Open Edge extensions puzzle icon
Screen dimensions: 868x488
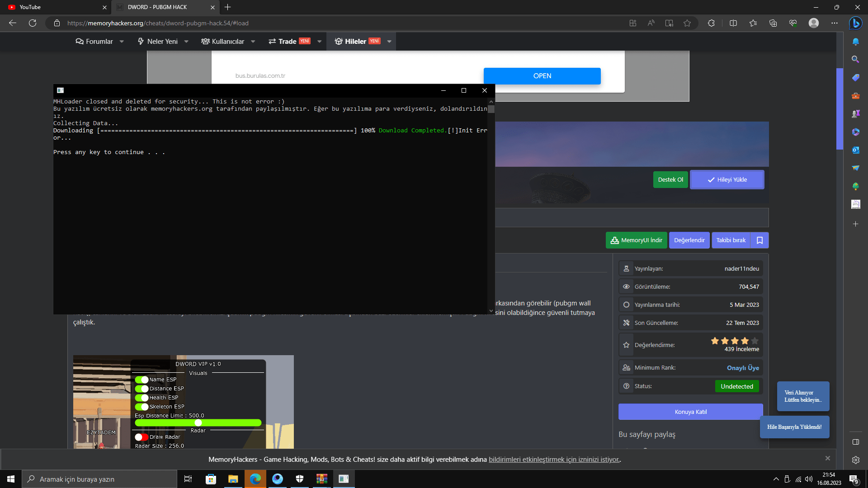[x=711, y=23]
